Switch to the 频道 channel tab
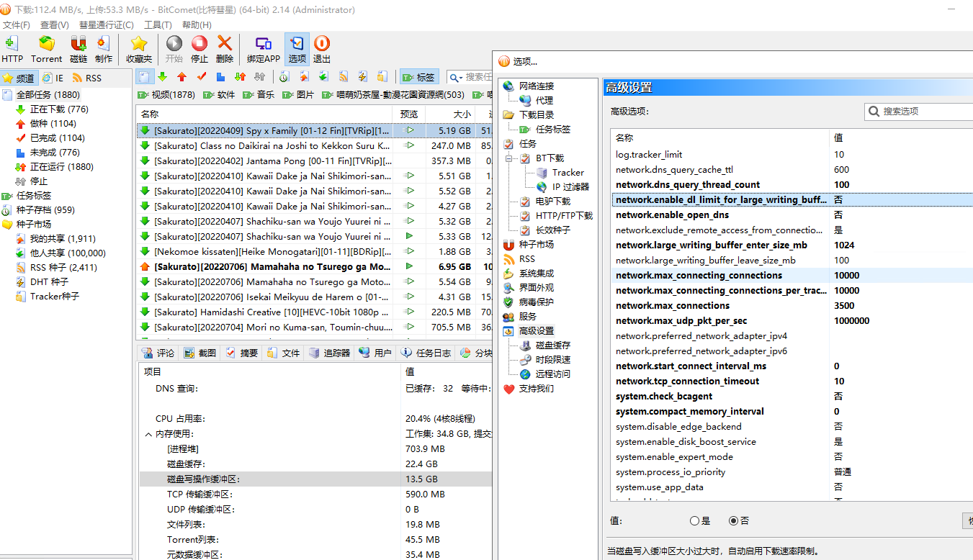Viewport: 973px width, 560px height. (19, 78)
